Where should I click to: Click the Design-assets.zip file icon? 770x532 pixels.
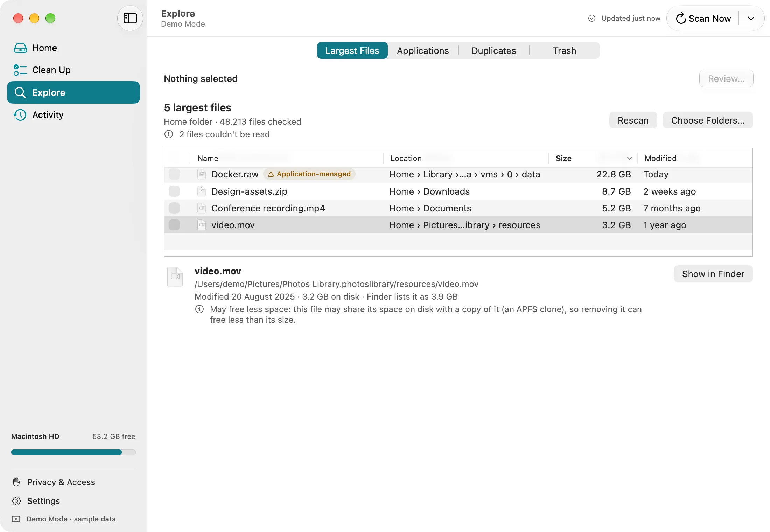click(202, 191)
